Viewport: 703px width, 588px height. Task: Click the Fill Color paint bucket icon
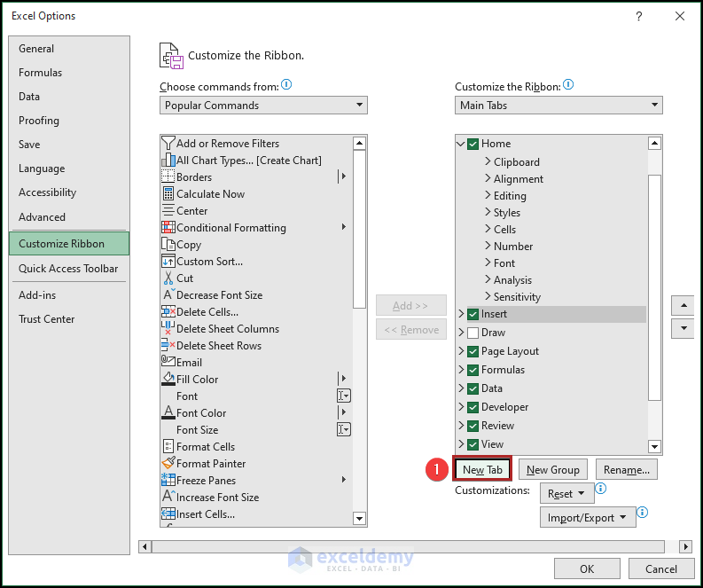click(168, 379)
